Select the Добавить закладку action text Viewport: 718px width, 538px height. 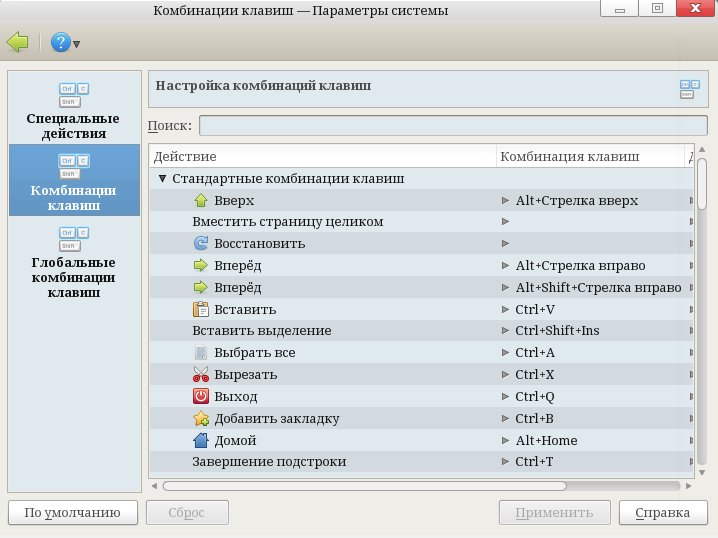pyautogui.click(x=277, y=418)
